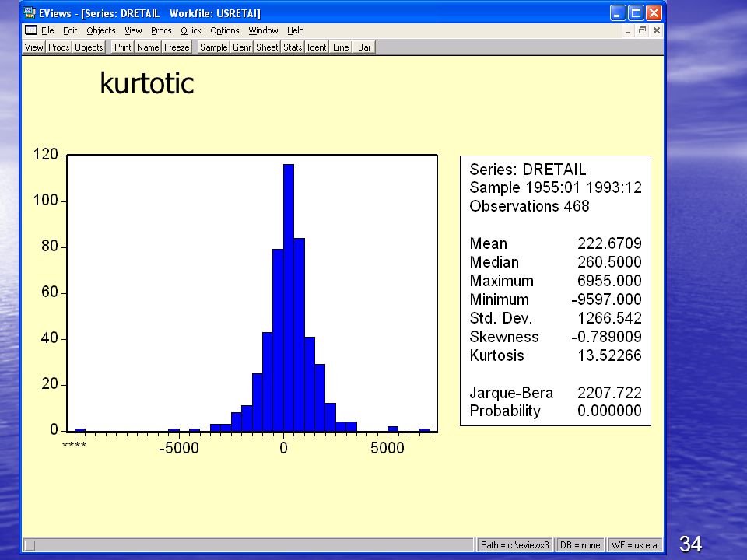Viewport: 747px width, 560px height.
Task: Minimize the EViews application window
Action: coord(618,13)
